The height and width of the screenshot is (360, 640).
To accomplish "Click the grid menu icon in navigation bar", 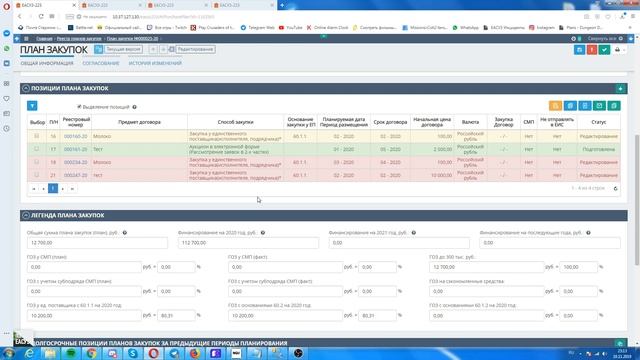I will click(27, 38).
